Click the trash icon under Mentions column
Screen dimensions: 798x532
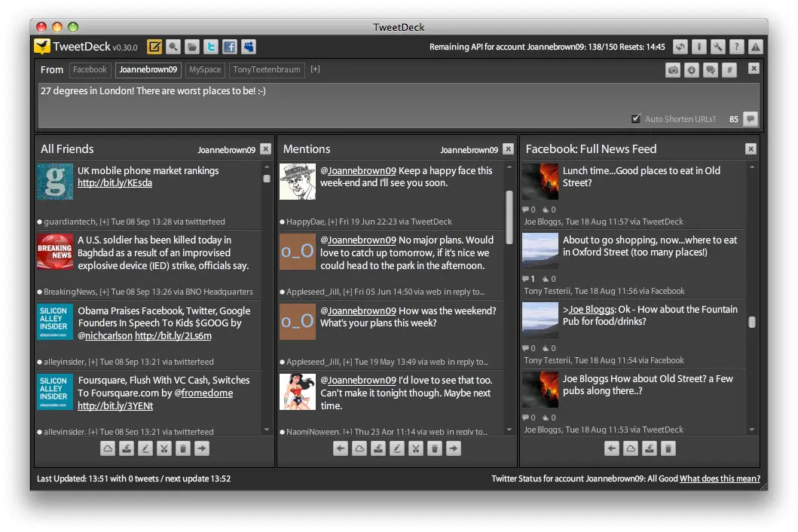click(x=435, y=448)
